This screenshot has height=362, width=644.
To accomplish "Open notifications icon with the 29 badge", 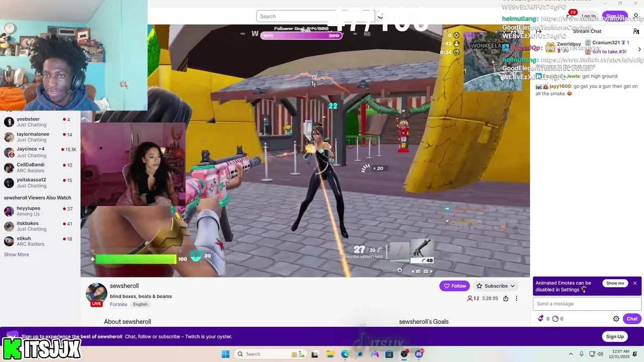I will click(x=570, y=15).
